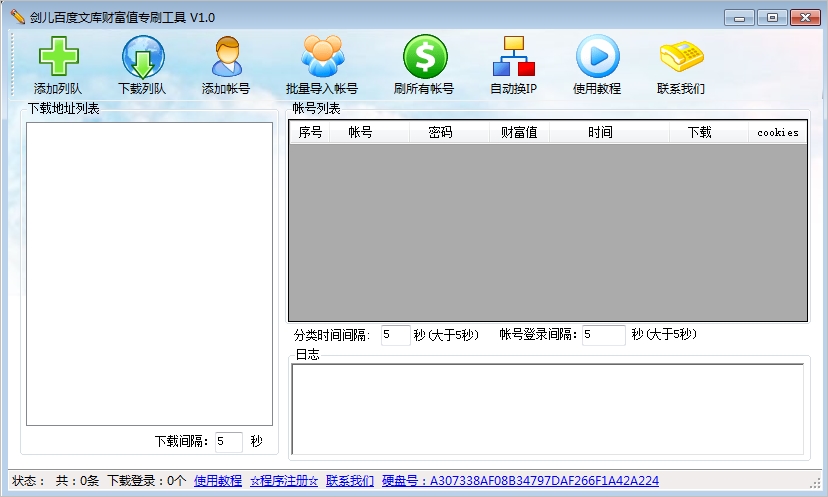Click the pencil app icon in title bar
This screenshot has width=828, height=497.
17,17
